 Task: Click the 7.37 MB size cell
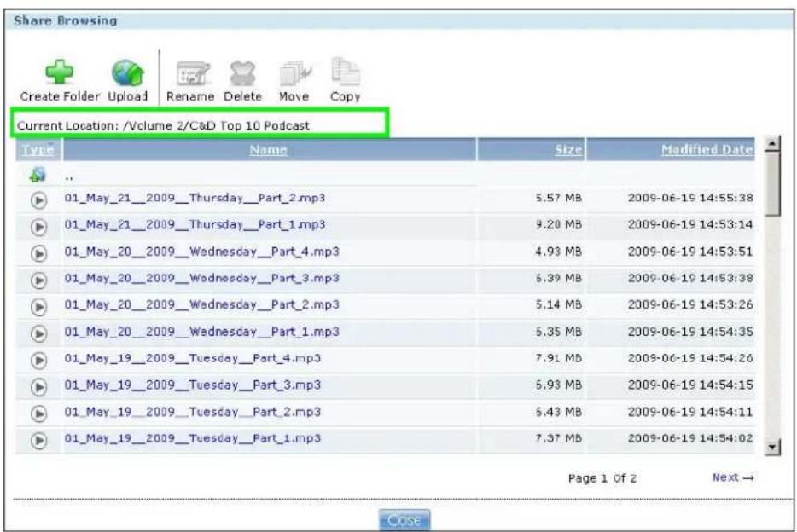point(558,438)
